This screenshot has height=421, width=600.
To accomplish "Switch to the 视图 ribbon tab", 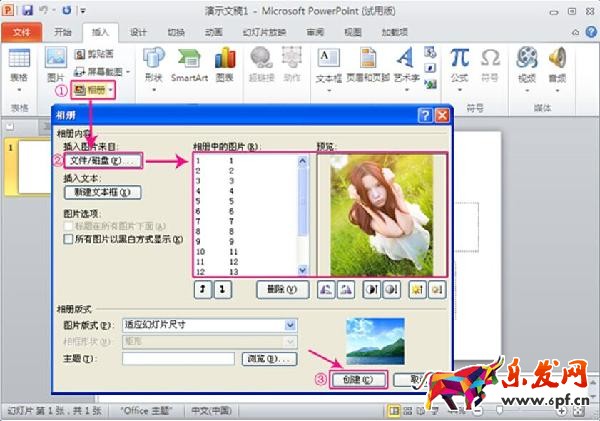I will 353,32.
